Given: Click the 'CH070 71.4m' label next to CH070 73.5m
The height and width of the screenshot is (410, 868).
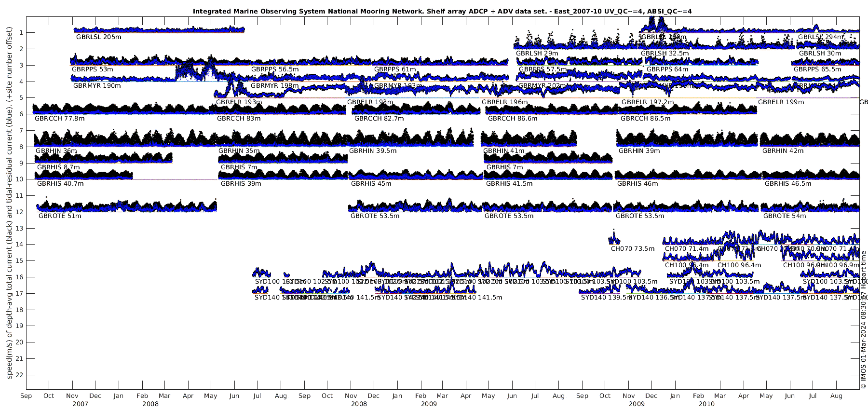Looking at the screenshot, I should pos(687,249).
